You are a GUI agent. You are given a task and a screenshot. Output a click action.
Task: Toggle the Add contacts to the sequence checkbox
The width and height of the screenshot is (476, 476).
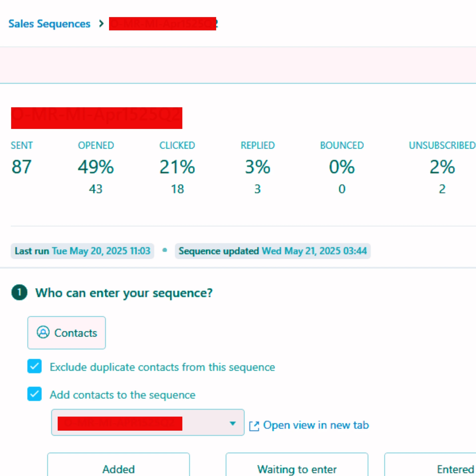coord(34,394)
